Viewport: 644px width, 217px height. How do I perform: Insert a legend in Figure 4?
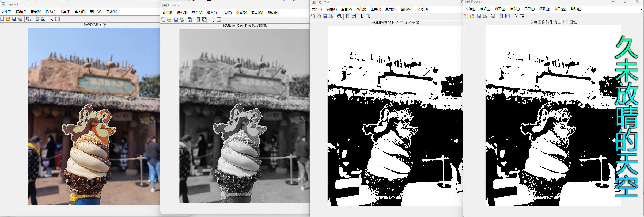point(507,16)
